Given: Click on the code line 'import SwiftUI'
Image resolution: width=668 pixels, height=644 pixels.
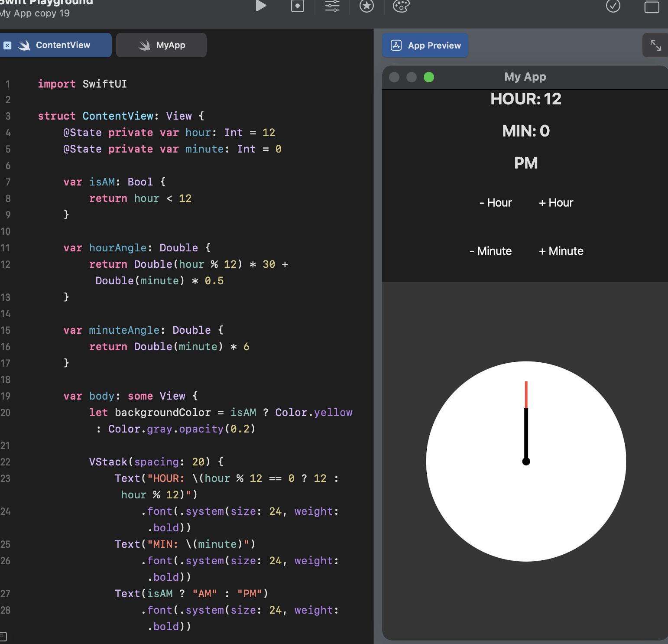Looking at the screenshot, I should point(82,84).
